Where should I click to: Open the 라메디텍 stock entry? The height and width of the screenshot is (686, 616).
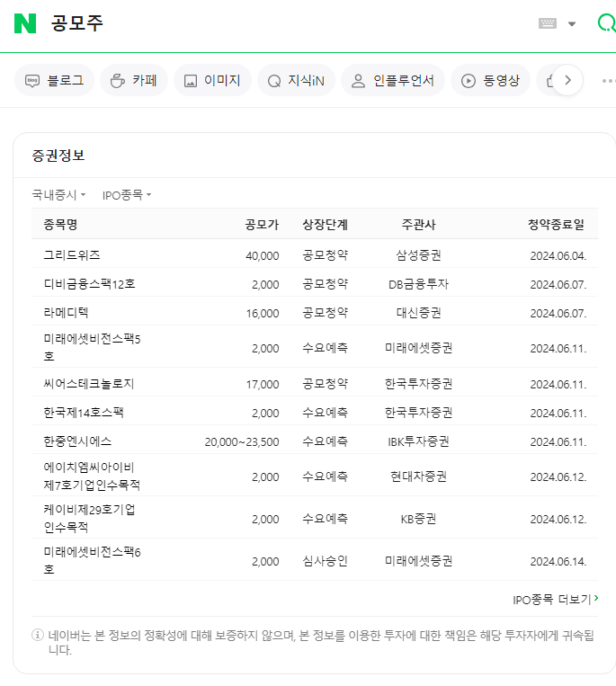coord(66,313)
